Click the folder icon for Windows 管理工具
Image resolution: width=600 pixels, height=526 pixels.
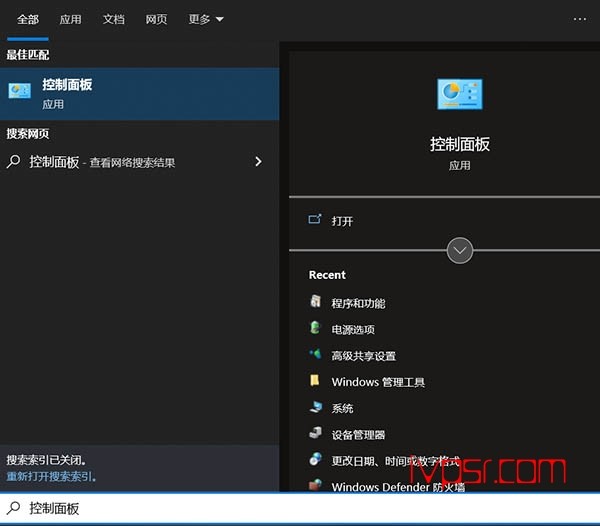coord(315,380)
